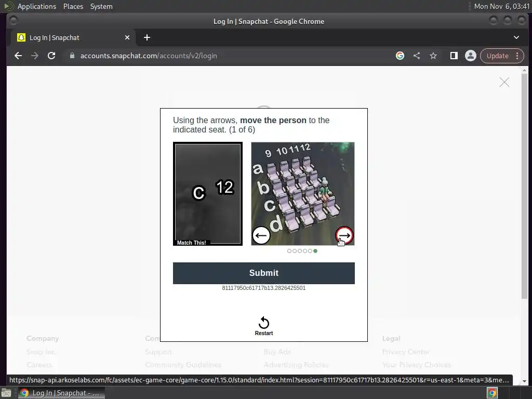The height and width of the screenshot is (399, 532).
Task: Click the seats puzzle image
Action: point(303,194)
